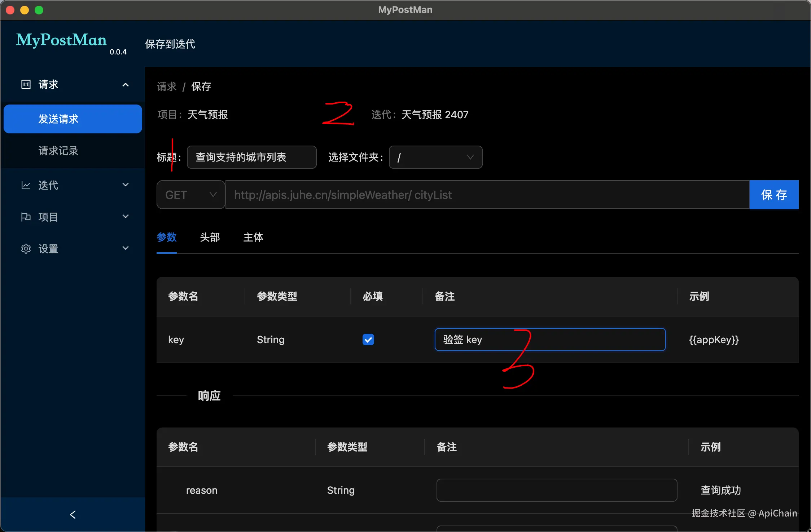
Task: Click the MyPostMan logo
Action: [61, 40]
